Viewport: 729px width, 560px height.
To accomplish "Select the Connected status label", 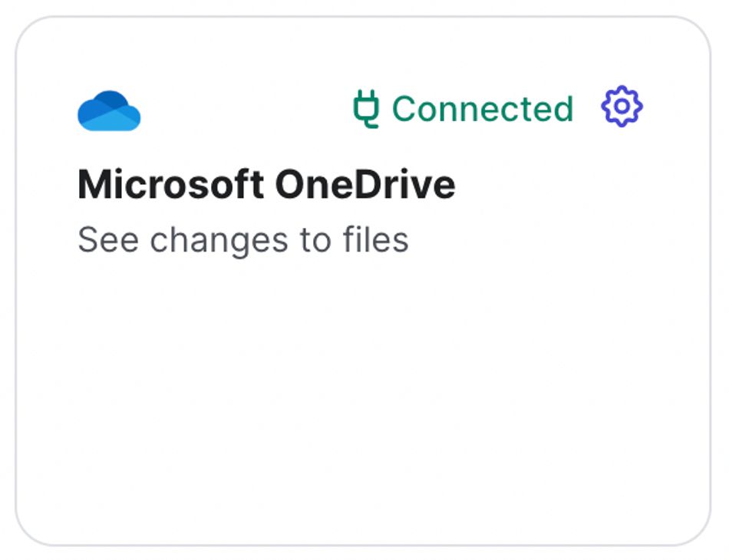I will tap(482, 109).
